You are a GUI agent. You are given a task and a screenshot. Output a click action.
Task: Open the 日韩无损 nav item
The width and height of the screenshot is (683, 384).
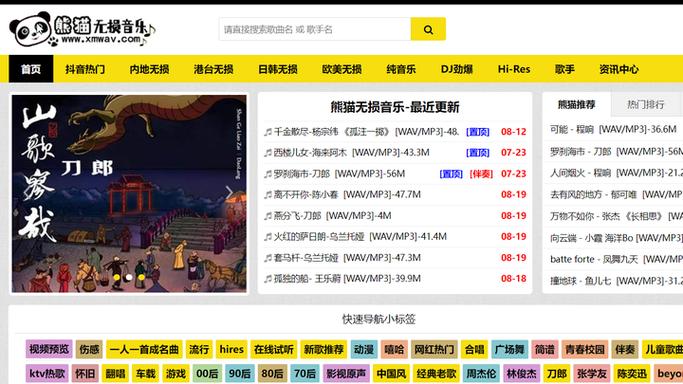coord(278,69)
